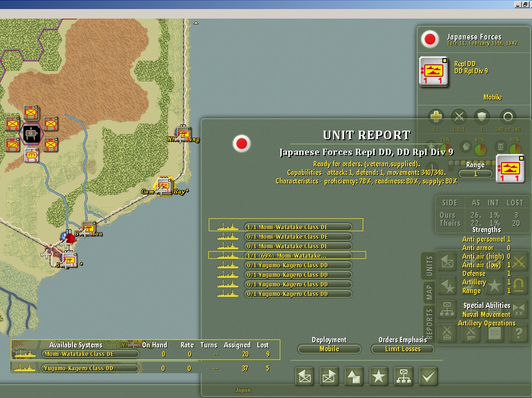Click the small scroll-up triangle above the map
The image size is (532, 398).
click(196, 23)
